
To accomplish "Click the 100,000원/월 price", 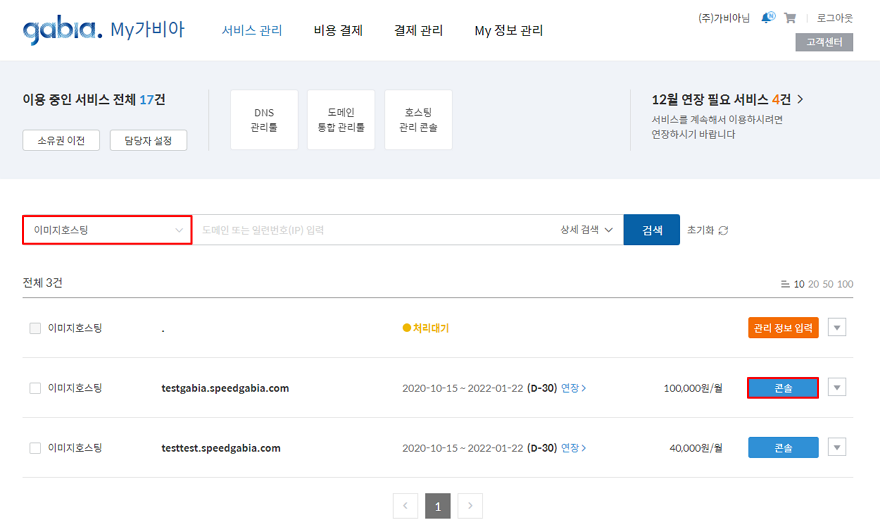I will click(693, 388).
